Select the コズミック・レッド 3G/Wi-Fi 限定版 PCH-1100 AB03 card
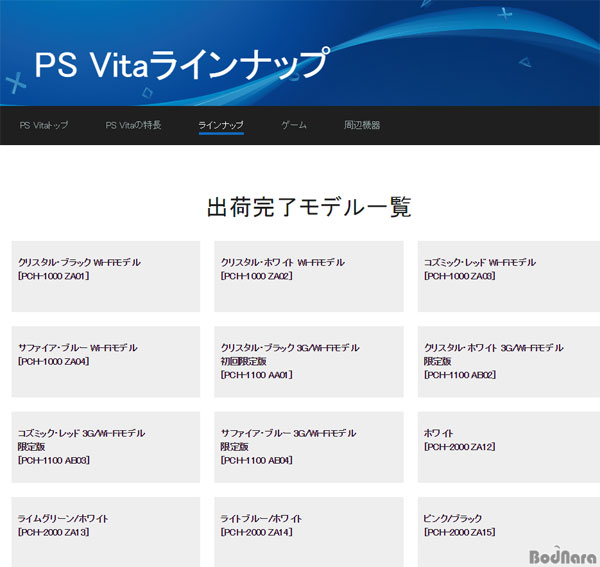This screenshot has height=567, width=600. point(106,447)
